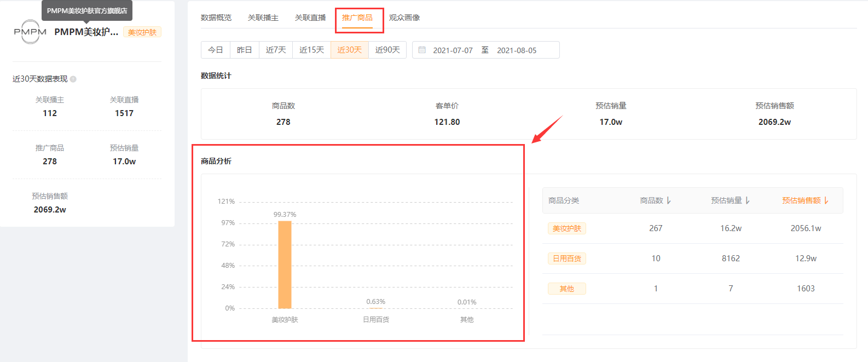Image resolution: width=868 pixels, height=362 pixels.
Task: Click table cell 2056.1w
Action: click(x=806, y=228)
